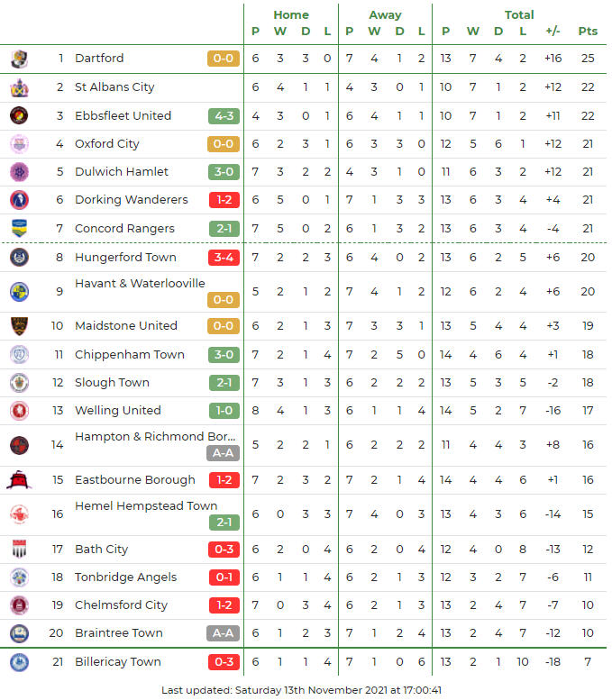Click Hungerford Town's 3-4 score badge

[223, 257]
